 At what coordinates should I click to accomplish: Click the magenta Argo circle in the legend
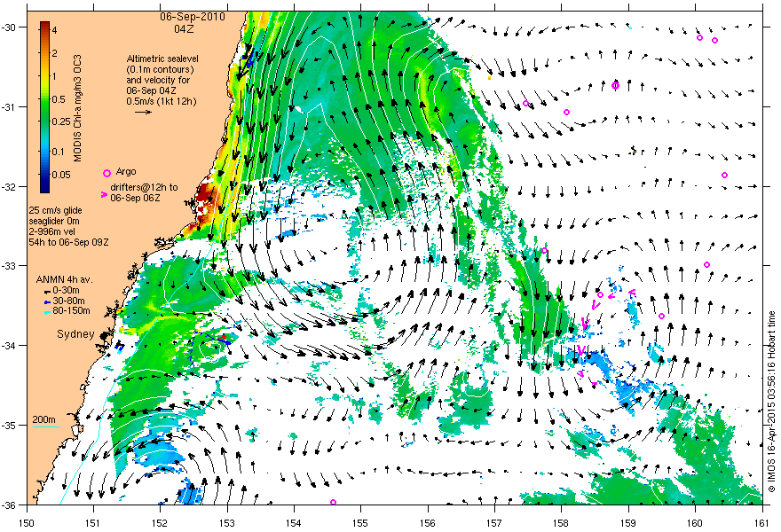[x=106, y=173]
